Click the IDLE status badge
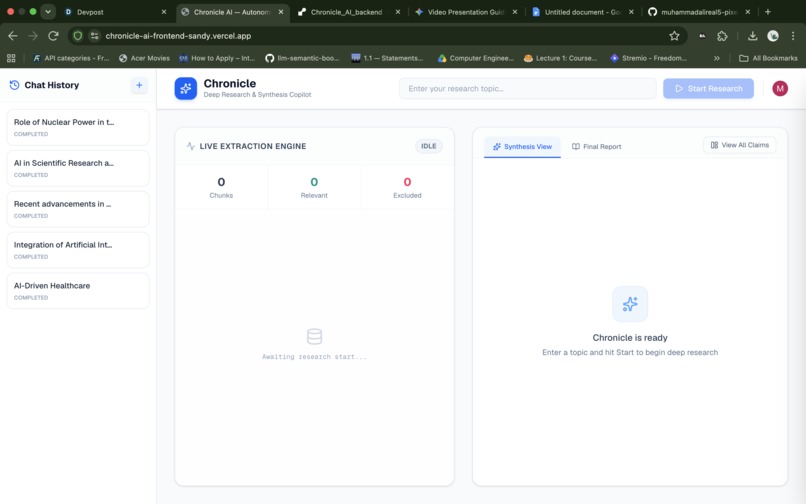This screenshot has width=806, height=504. [x=429, y=146]
